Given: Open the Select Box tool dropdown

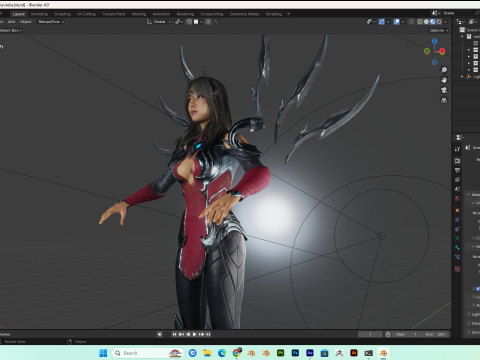Looking at the screenshot, I should [11, 30].
